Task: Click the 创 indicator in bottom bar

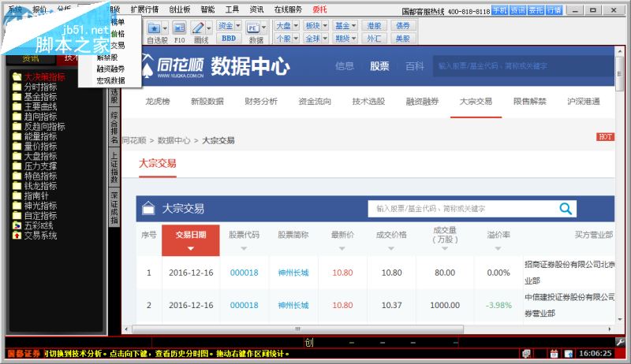Action: [x=308, y=342]
